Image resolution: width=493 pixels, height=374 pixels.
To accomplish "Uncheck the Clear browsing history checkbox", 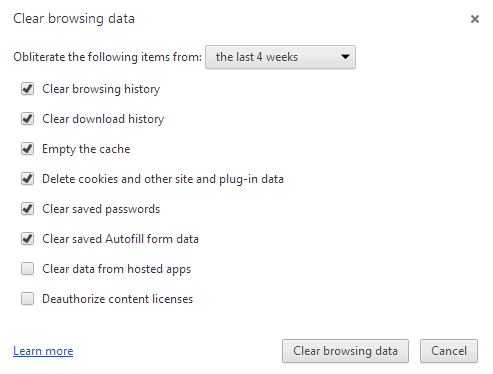I will coord(27,89).
